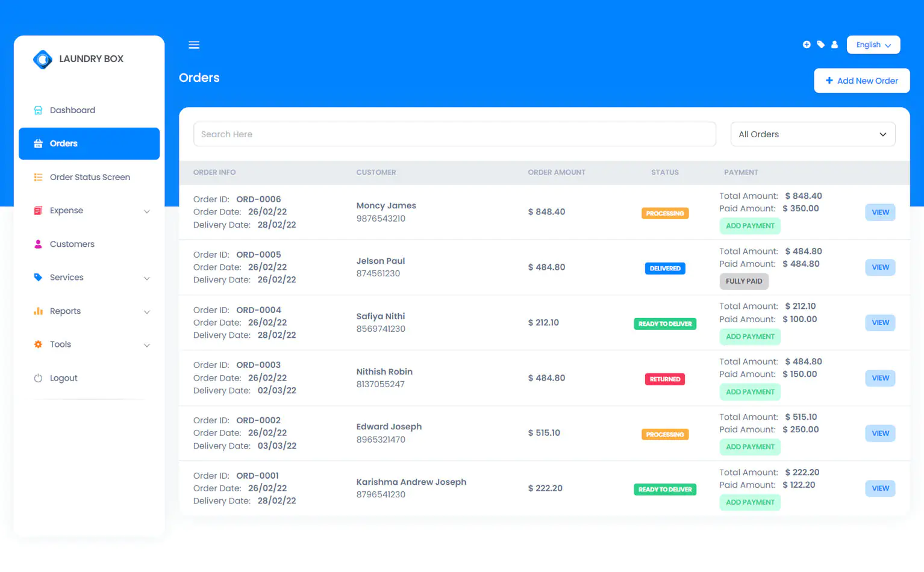
Task: Click the Add New Order button
Action: [861, 81]
